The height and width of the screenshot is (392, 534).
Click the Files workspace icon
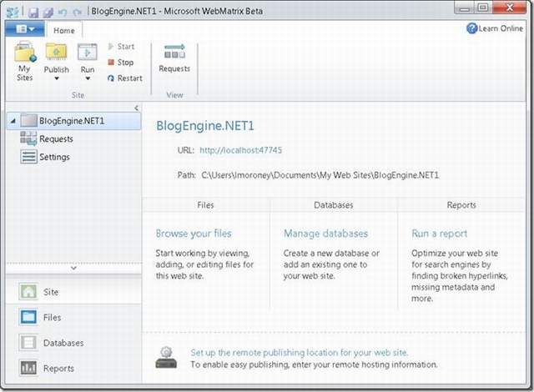coord(28,317)
